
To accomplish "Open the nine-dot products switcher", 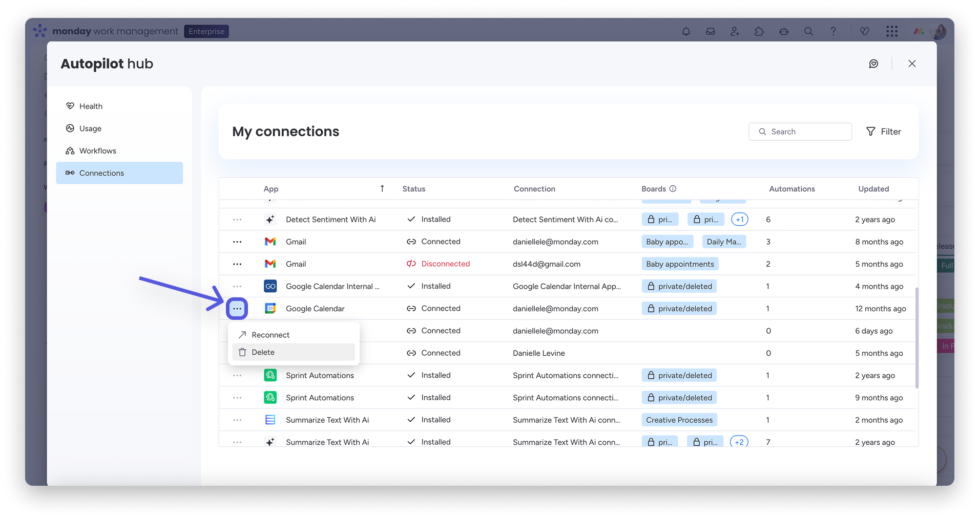I will click(x=892, y=32).
